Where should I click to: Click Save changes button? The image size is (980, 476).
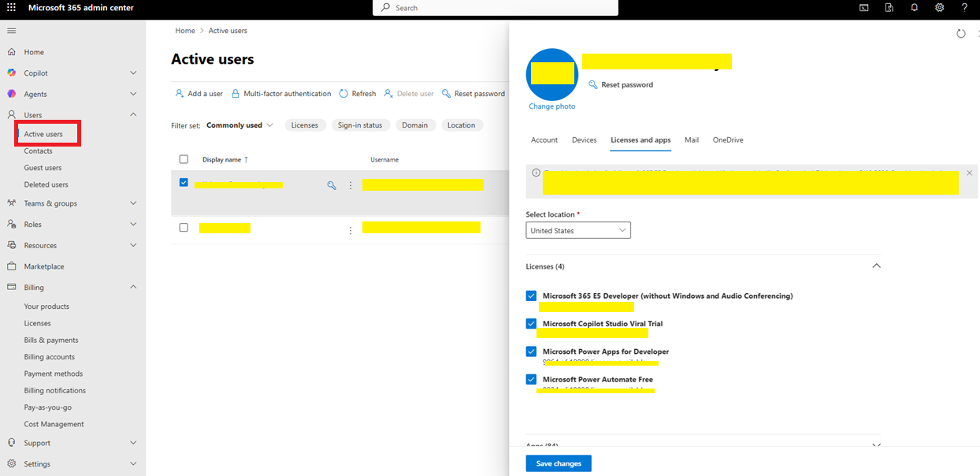(559, 463)
